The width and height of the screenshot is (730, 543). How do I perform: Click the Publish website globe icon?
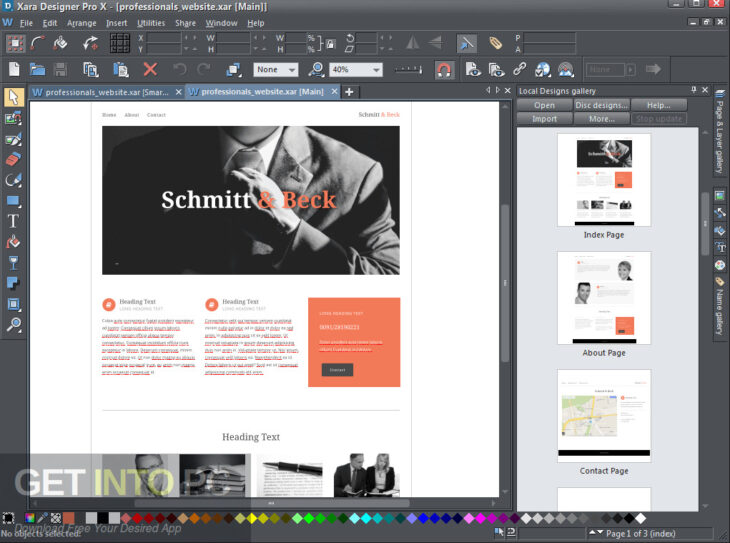(x=542, y=69)
